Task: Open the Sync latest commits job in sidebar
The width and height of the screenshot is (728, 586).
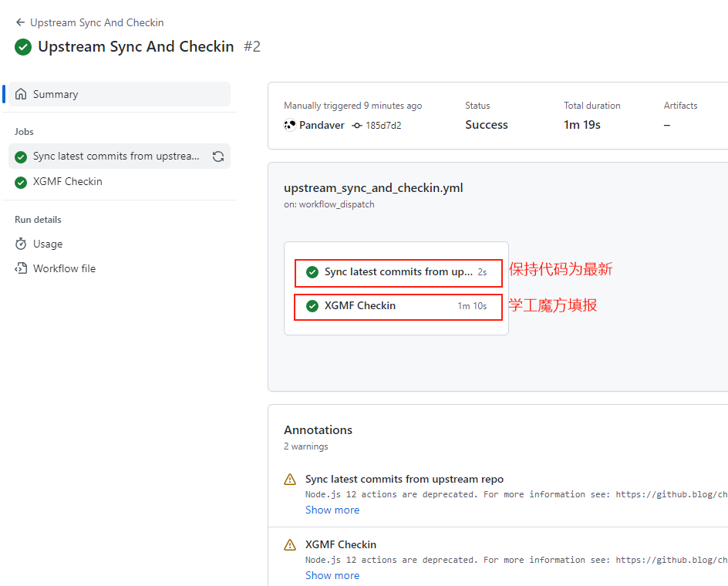Action: (x=120, y=157)
